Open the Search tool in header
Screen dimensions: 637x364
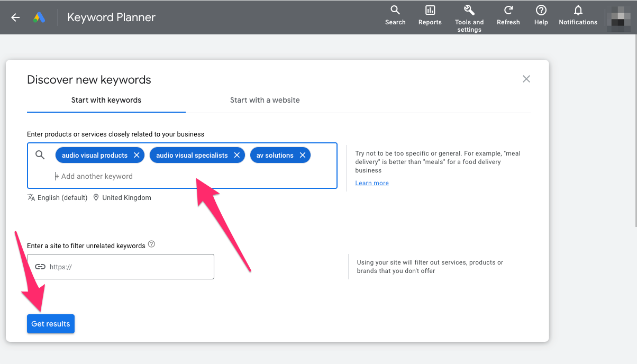point(395,16)
